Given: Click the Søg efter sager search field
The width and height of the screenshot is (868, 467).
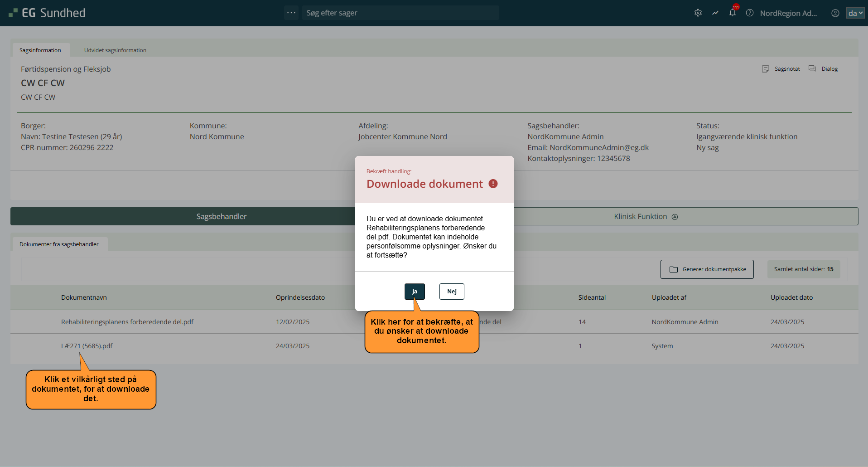Looking at the screenshot, I should pos(400,13).
